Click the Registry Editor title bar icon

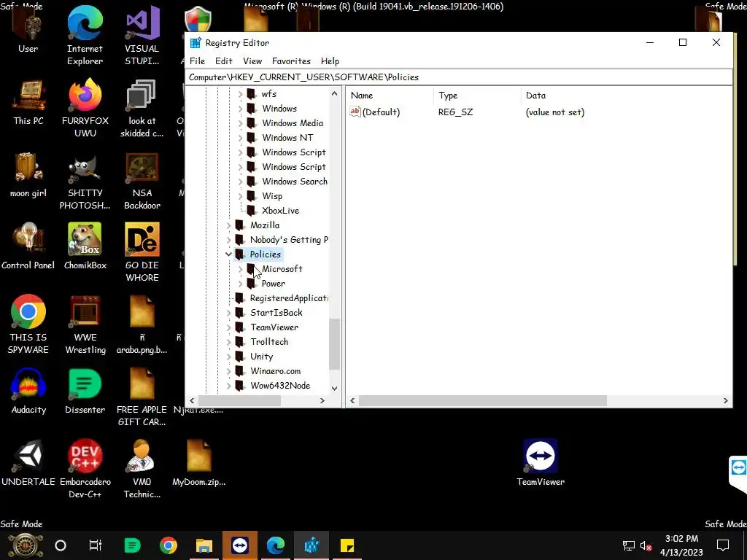point(196,43)
